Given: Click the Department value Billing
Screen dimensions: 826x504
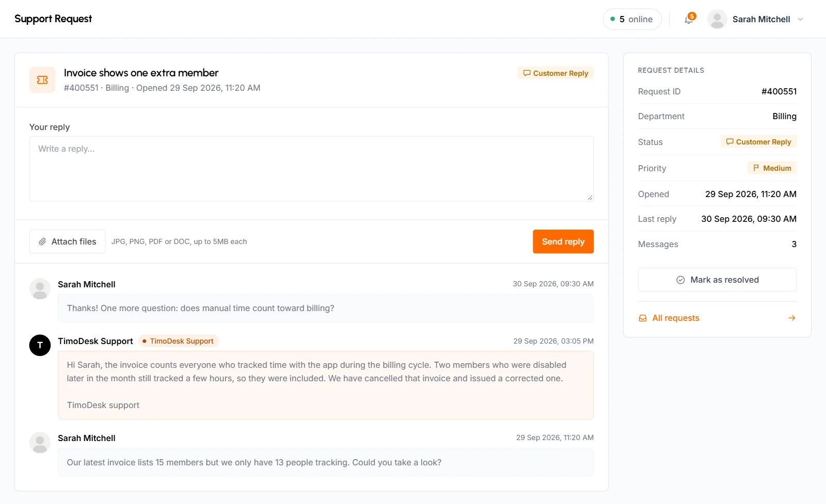Looking at the screenshot, I should click(784, 116).
